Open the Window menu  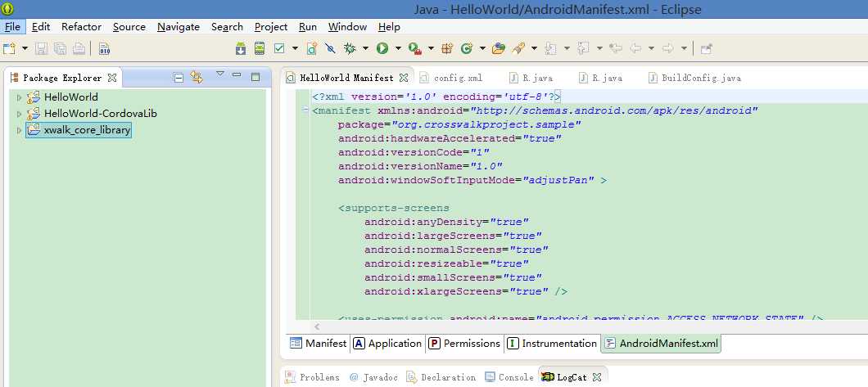347,26
